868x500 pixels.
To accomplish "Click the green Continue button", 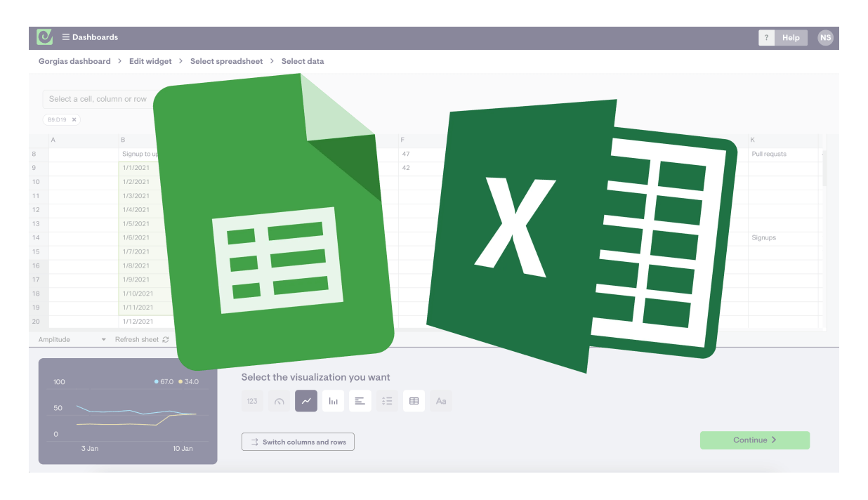I will (x=755, y=440).
